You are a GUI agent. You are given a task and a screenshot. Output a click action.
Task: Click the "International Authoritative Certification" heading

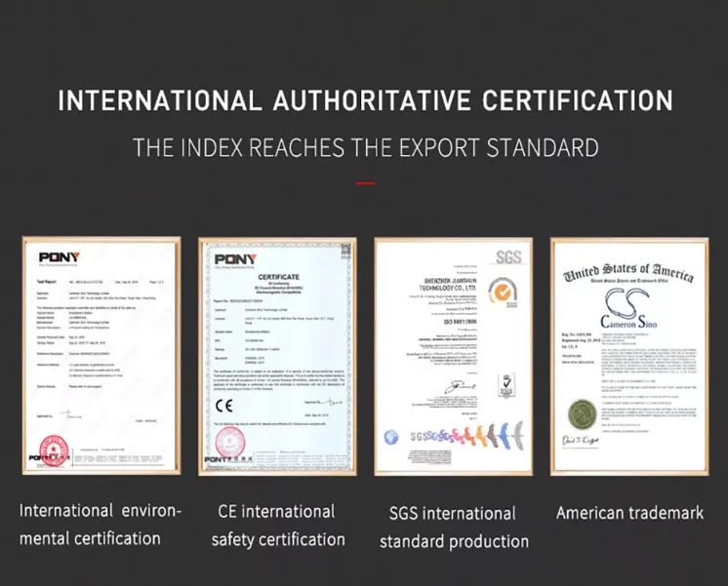(364, 100)
